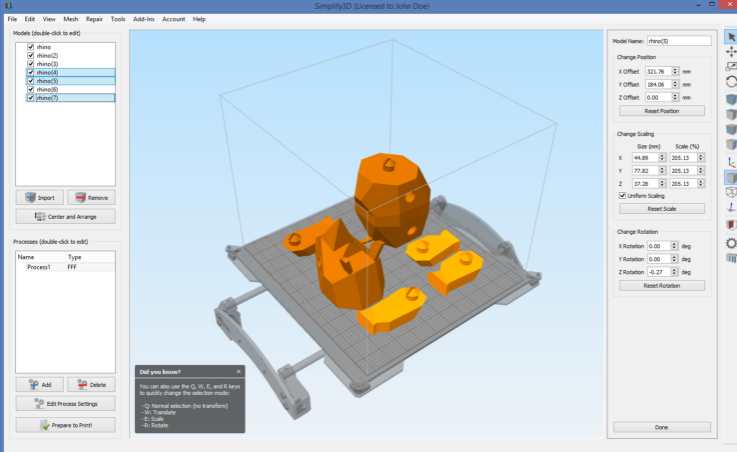
Task: Click Prepare to Print button
Action: coord(65,425)
